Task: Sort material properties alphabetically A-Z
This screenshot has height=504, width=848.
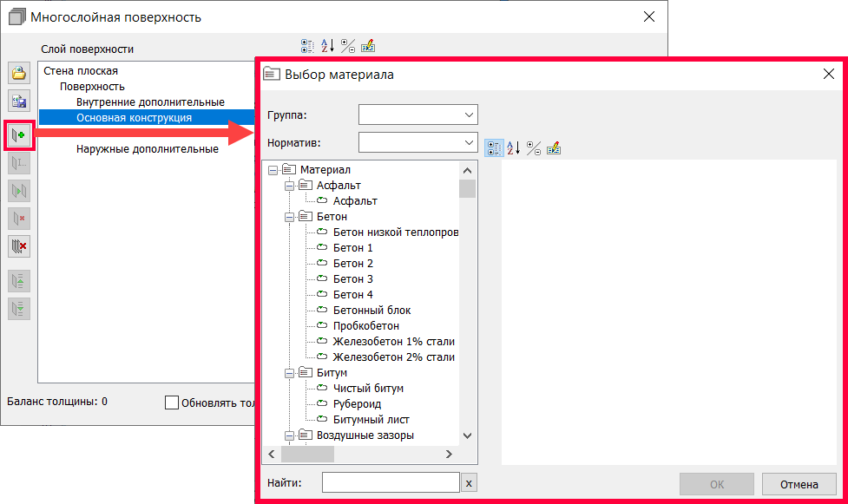Action: (x=514, y=148)
